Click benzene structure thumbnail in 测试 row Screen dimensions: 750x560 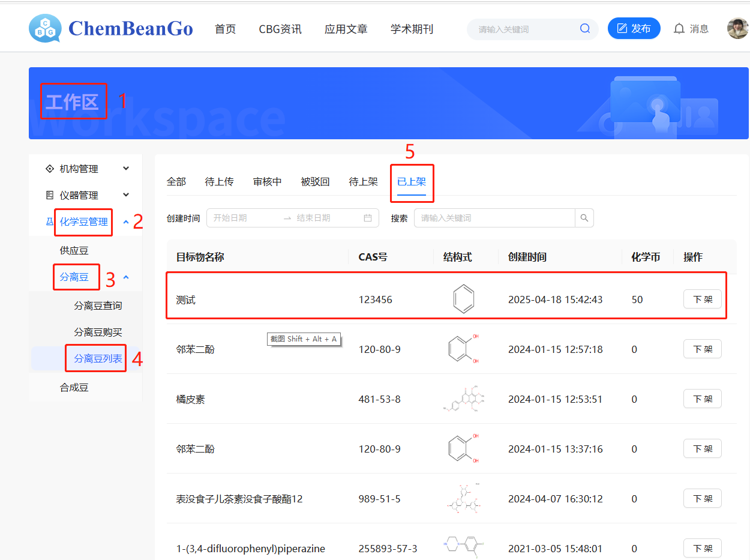point(463,300)
